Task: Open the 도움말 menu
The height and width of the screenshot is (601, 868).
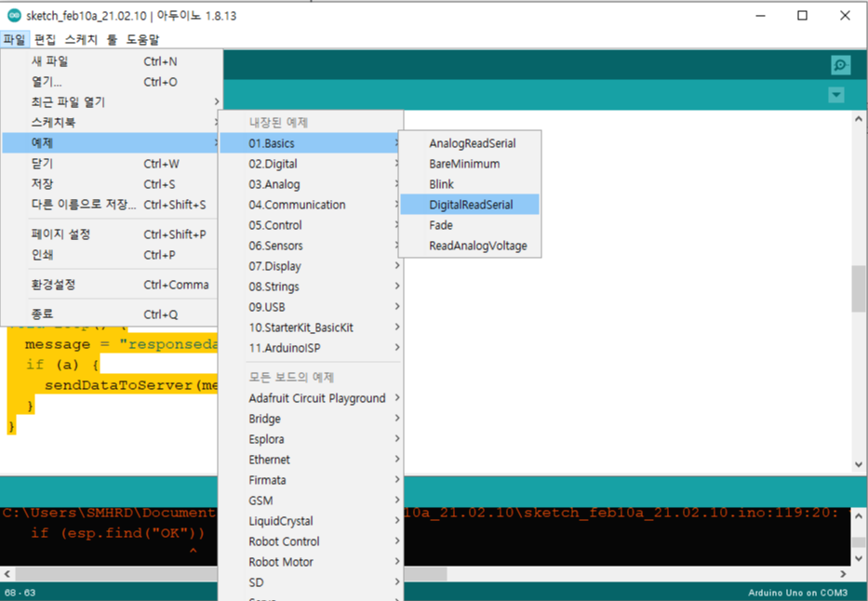Action: click(x=142, y=39)
